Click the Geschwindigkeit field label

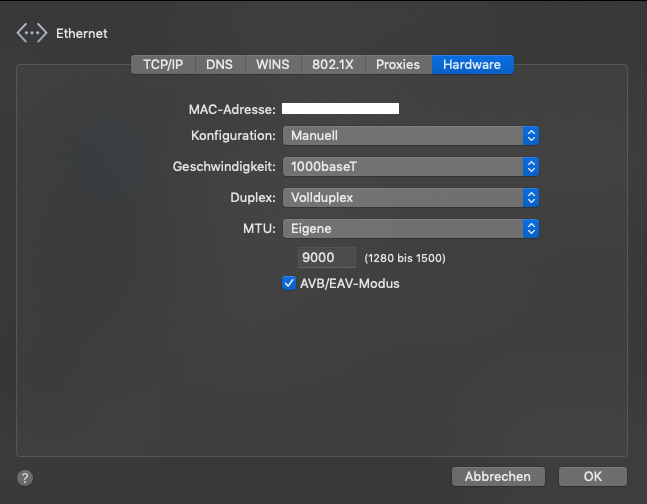[224, 166]
